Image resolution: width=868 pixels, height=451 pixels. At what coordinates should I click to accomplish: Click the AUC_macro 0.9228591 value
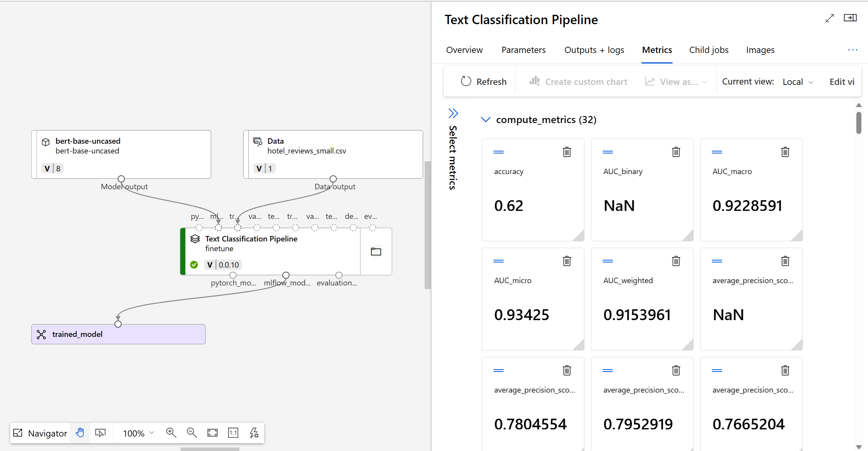pos(747,206)
